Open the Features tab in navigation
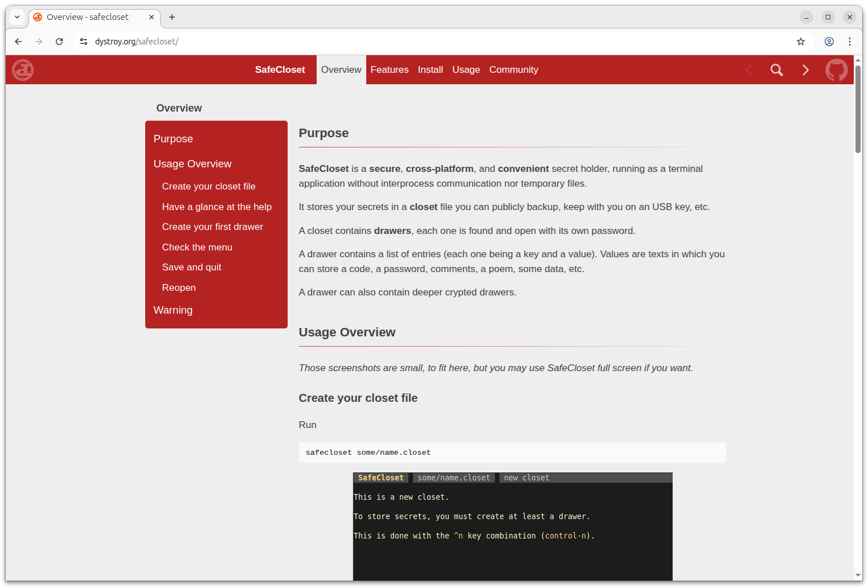The width and height of the screenshot is (868, 588). [389, 70]
